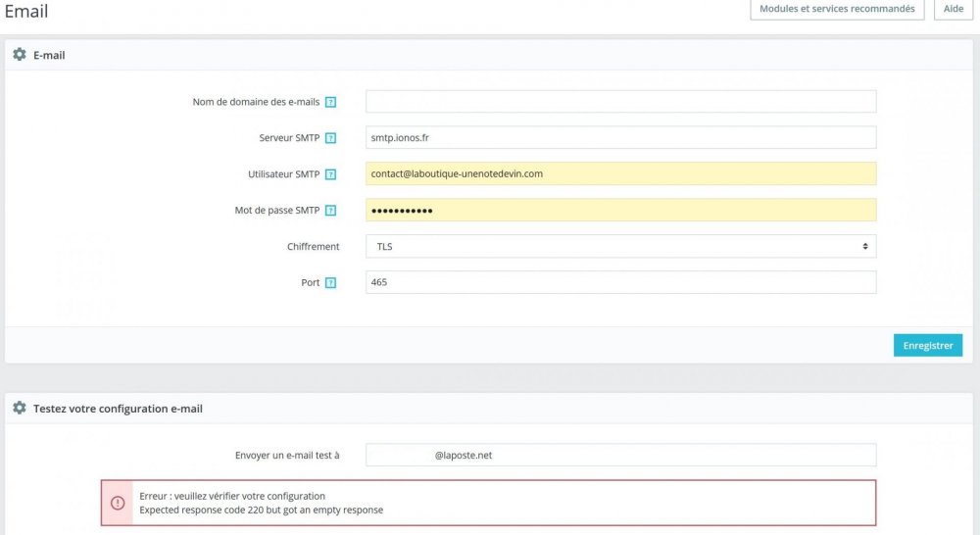Open the Chiffrement dropdown showing TLS

pos(620,247)
